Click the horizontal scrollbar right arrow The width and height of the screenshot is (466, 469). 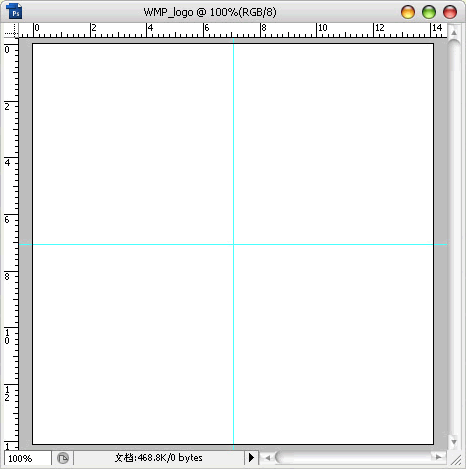pos(439,457)
